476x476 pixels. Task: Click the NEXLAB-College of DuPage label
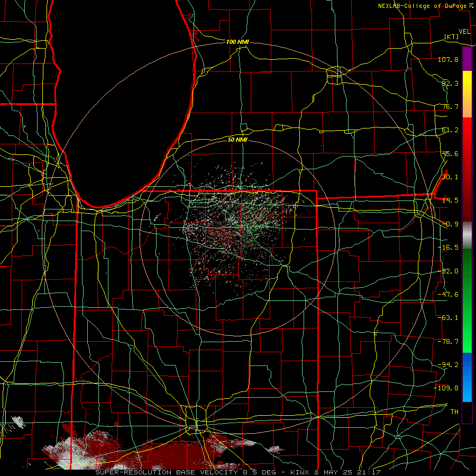tap(423, 6)
